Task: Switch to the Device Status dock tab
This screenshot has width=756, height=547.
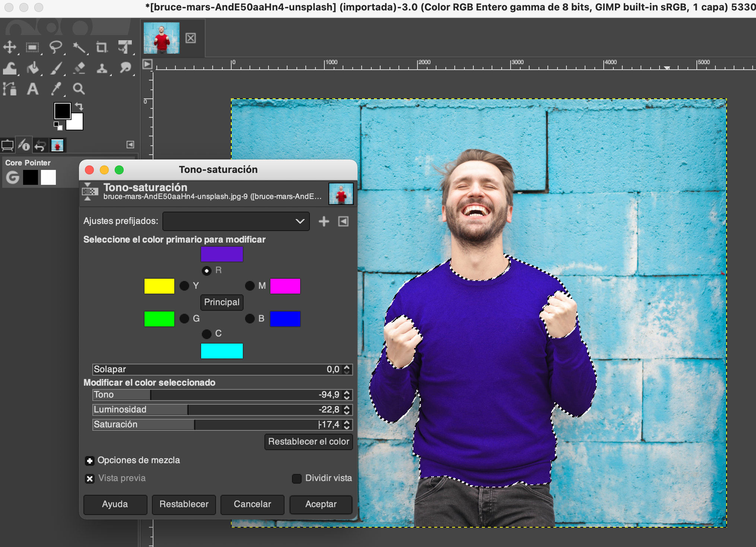Action: (x=24, y=145)
